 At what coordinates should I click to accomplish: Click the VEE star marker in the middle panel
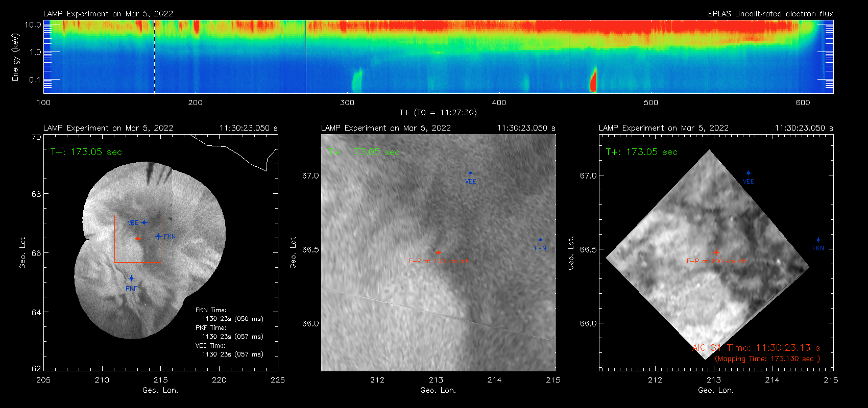pos(471,173)
